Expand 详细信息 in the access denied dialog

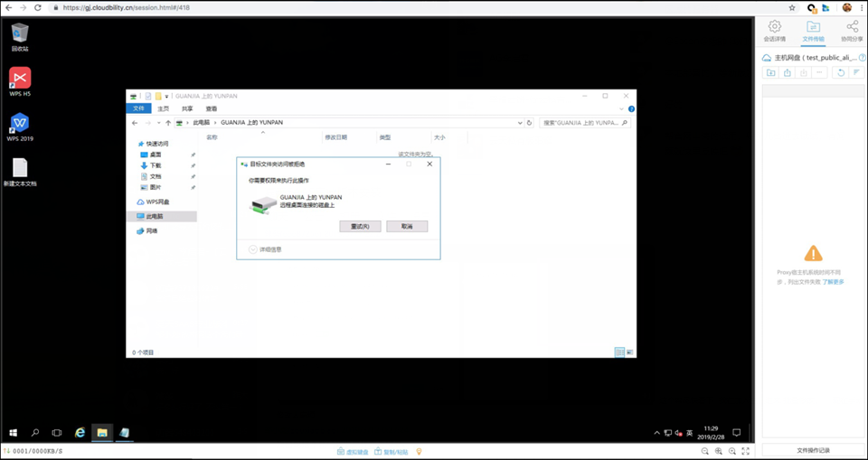pos(253,249)
